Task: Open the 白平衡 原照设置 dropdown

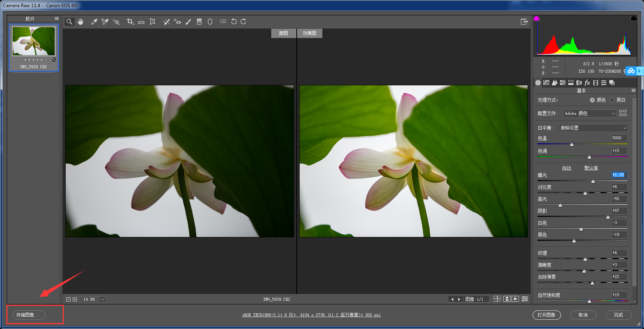Action: pyautogui.click(x=593, y=128)
